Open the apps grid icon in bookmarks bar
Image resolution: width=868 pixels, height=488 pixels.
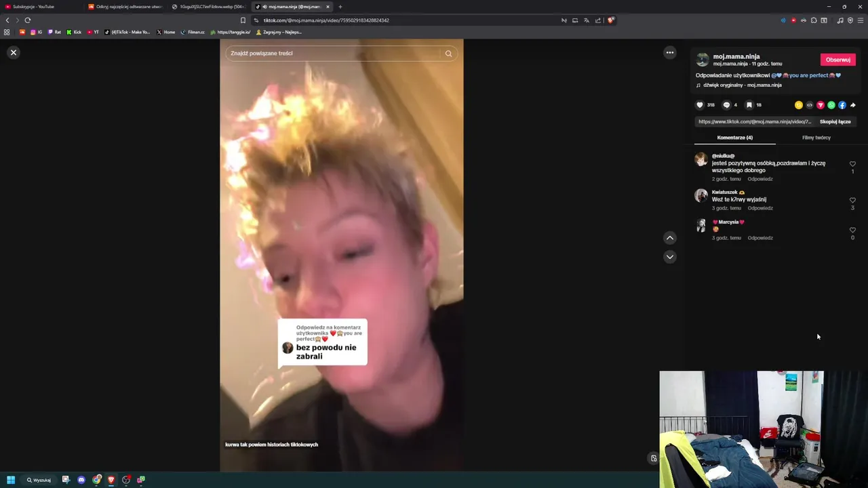[x=7, y=32]
